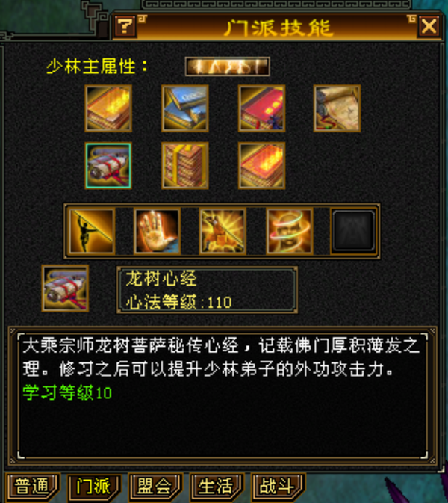This screenshot has width=448, height=503.
Task: Switch to the 生活 tab
Action: [x=217, y=487]
